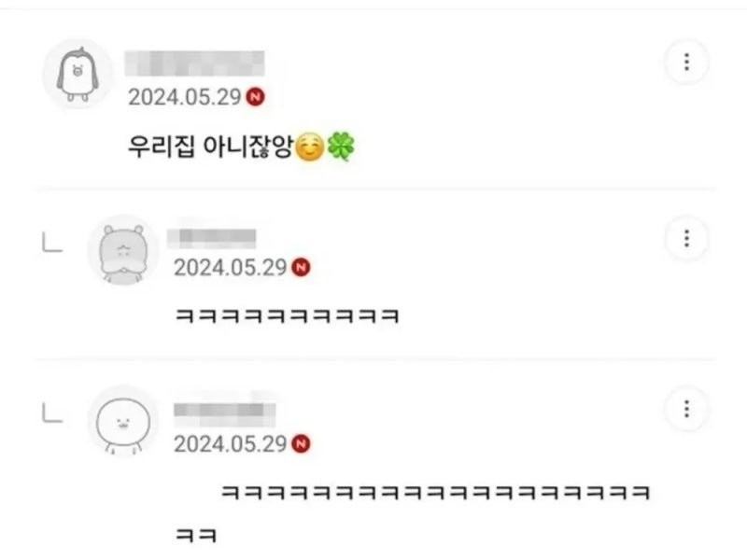Click the reply indent arrow beside the hamster avatar

[x=52, y=242]
